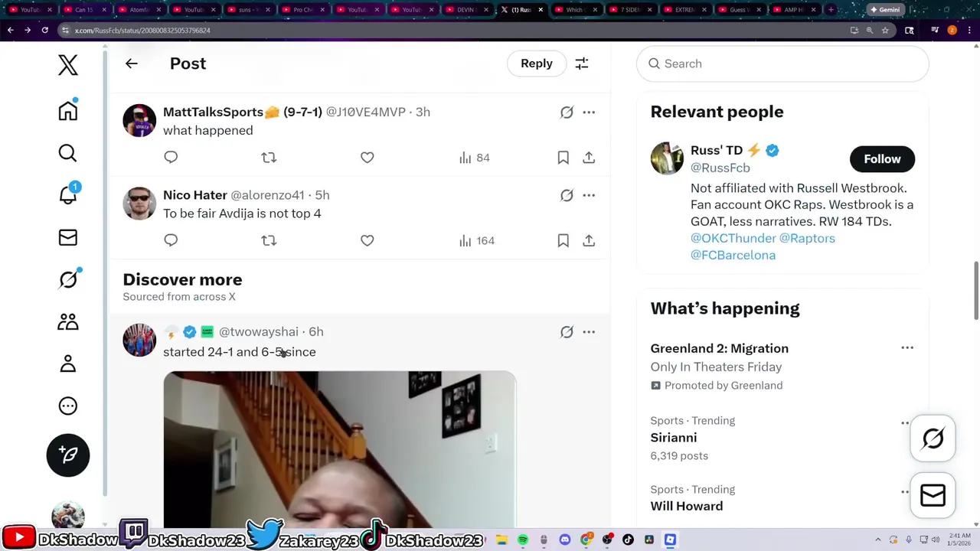Open Spotify from the taskbar
Screen dimensions: 980x551
523,540
